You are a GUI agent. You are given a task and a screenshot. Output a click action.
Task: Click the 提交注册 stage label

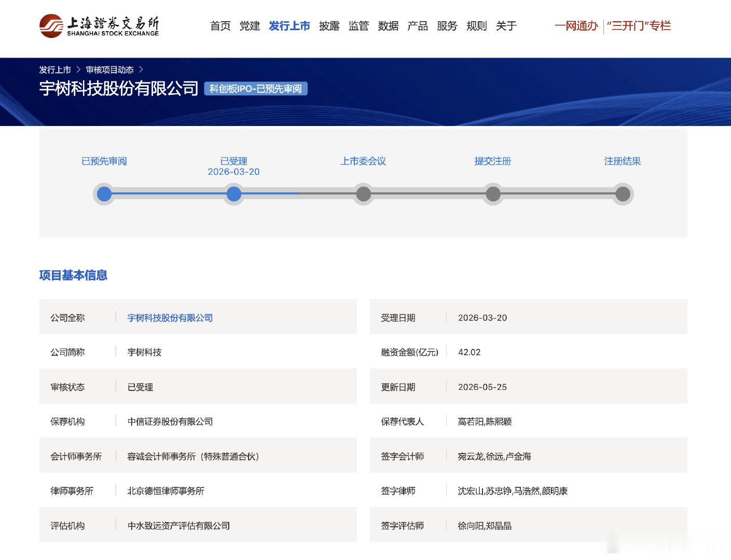point(493,161)
